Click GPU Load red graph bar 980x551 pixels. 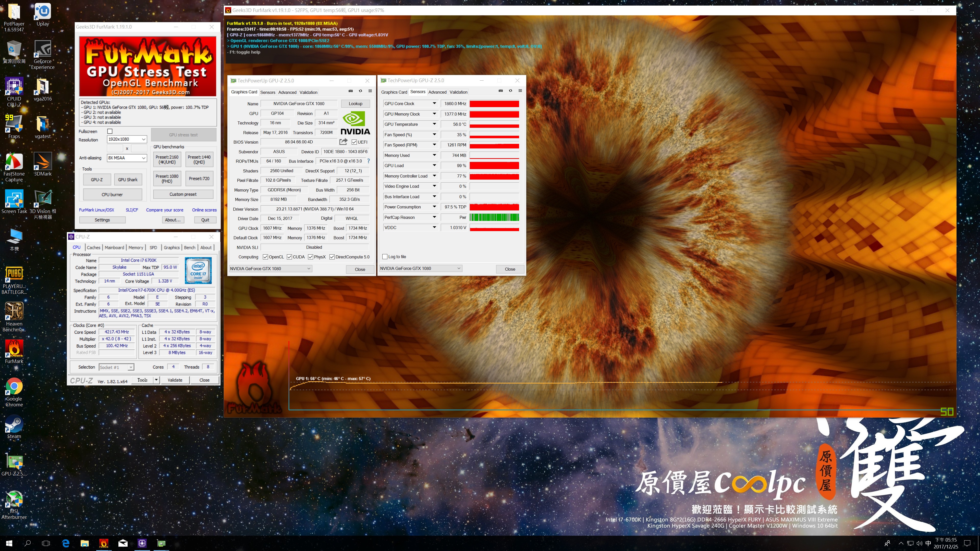494,166
